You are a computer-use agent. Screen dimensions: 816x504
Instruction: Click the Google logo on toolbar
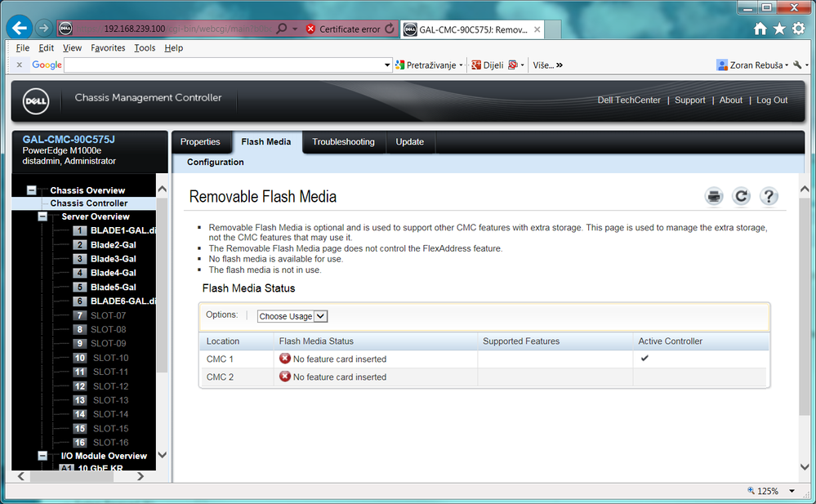(x=47, y=65)
